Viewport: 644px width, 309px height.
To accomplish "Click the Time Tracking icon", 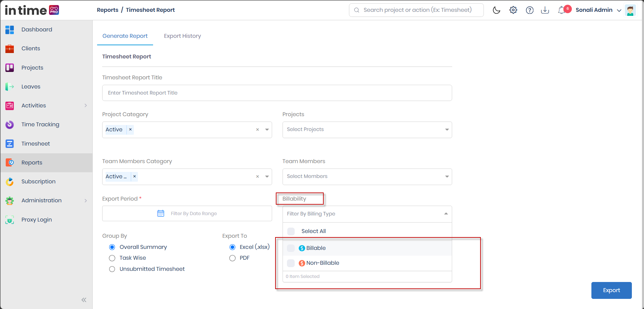I will click(10, 125).
